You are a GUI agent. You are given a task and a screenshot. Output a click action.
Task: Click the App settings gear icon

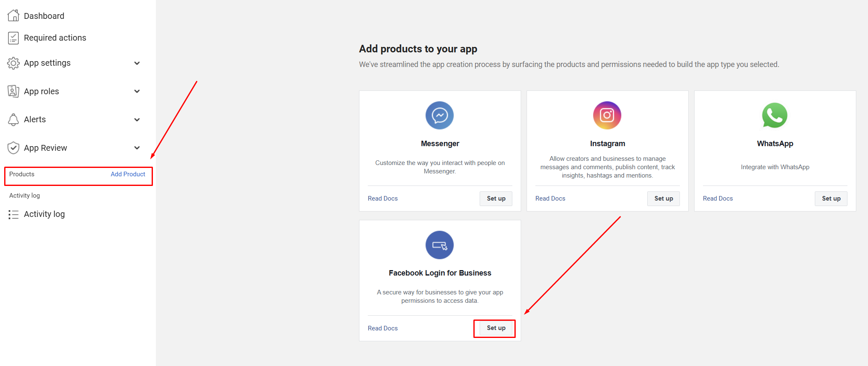click(x=13, y=63)
